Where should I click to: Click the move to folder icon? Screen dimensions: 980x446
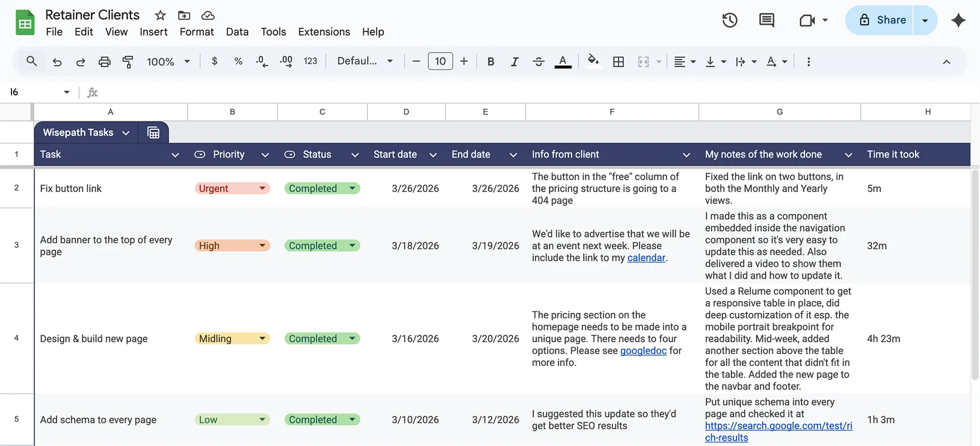[x=184, y=15]
